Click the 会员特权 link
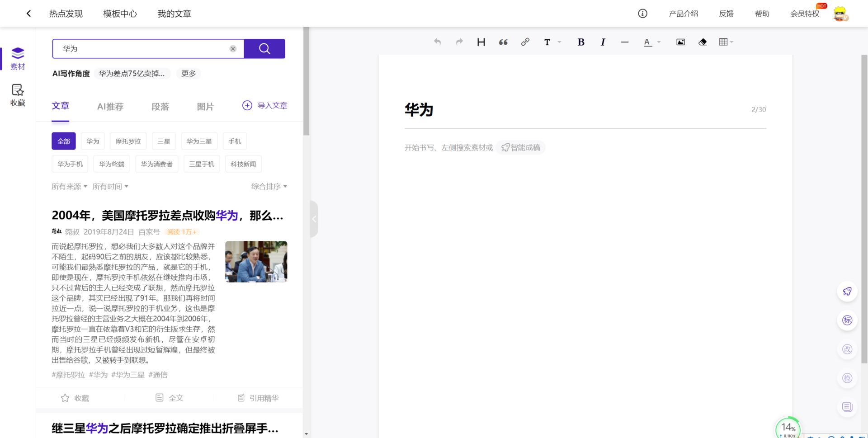 click(805, 14)
